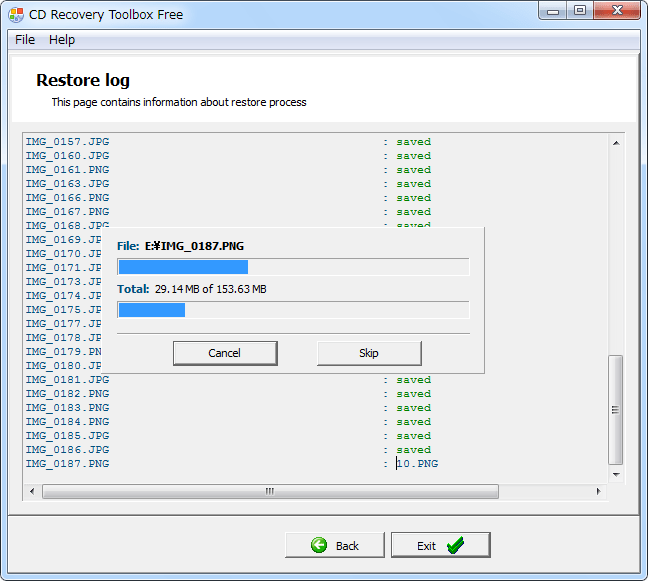Click the Exit button
This screenshot has height=581, width=648.
click(x=441, y=545)
